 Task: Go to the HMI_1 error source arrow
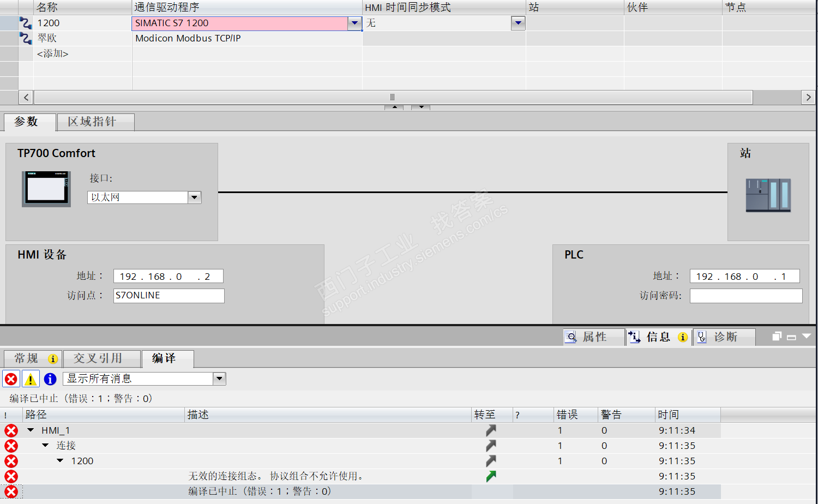[491, 430]
